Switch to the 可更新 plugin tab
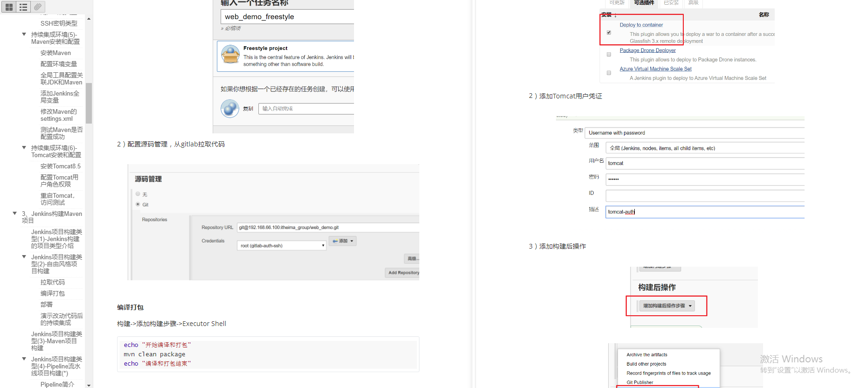 (617, 3)
